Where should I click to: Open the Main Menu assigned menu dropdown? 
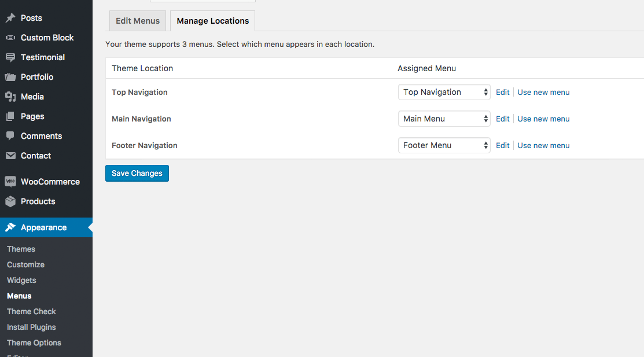(x=444, y=119)
